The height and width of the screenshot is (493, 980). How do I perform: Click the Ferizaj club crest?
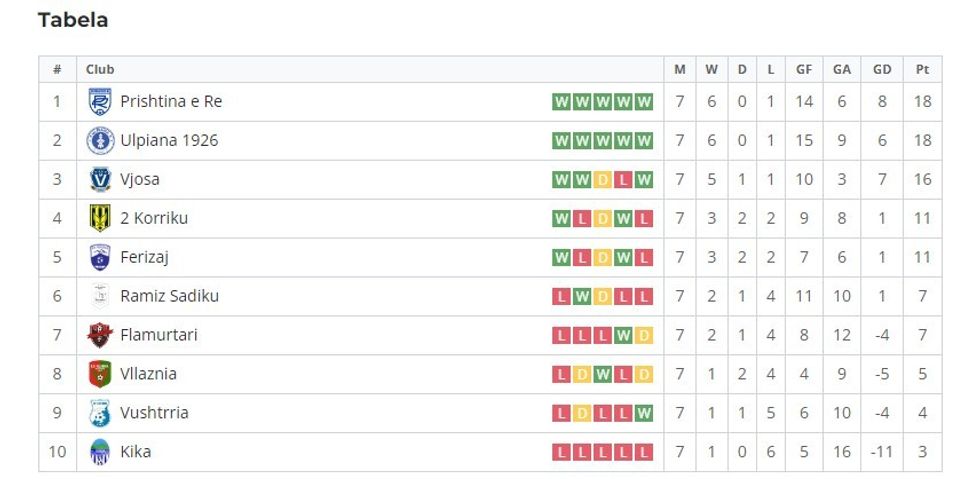[x=100, y=257]
